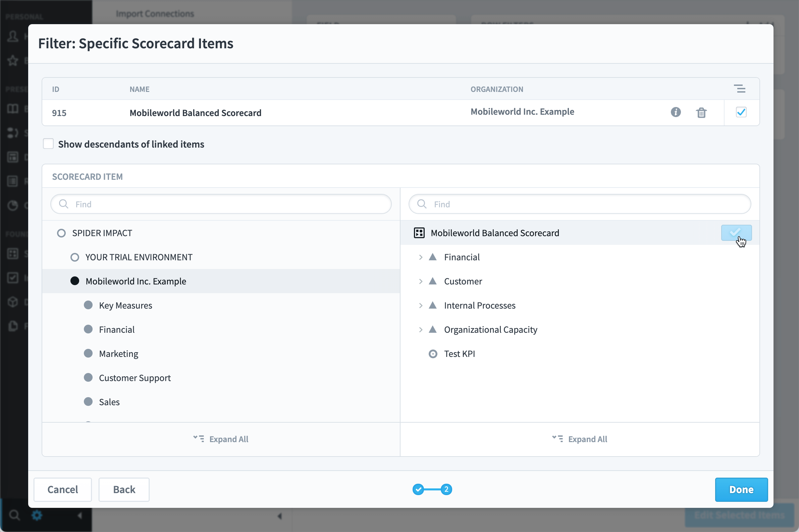Delete the Mobileworld Balanced Scorecard row via trash icon
Screen dimensions: 799x532
tap(701, 112)
